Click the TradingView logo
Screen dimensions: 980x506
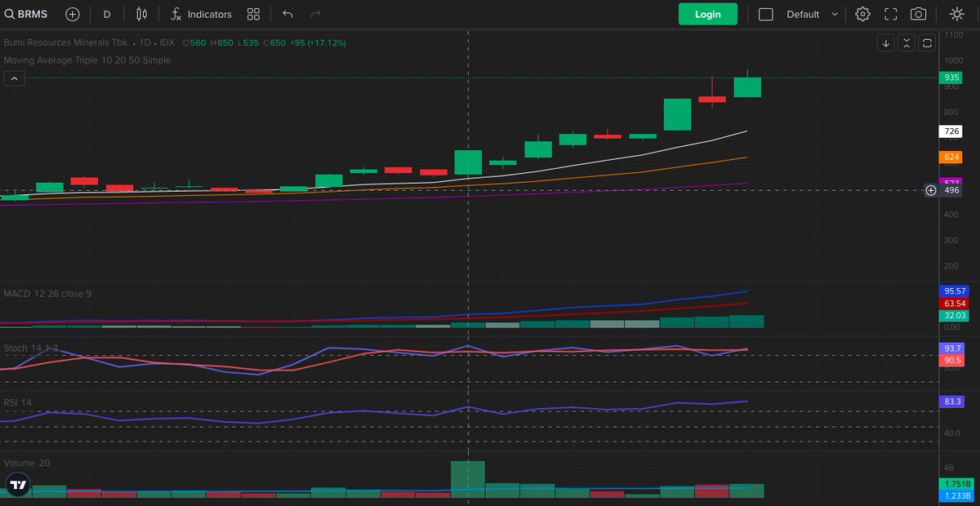tap(18, 484)
